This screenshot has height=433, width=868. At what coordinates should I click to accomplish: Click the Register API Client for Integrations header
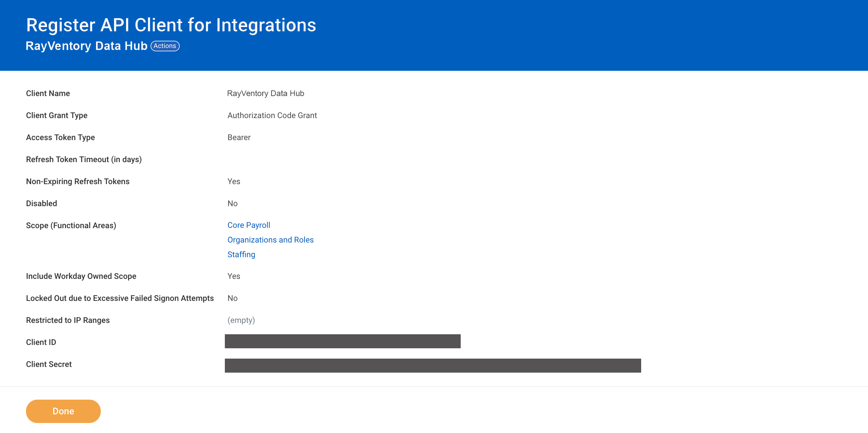(x=171, y=24)
